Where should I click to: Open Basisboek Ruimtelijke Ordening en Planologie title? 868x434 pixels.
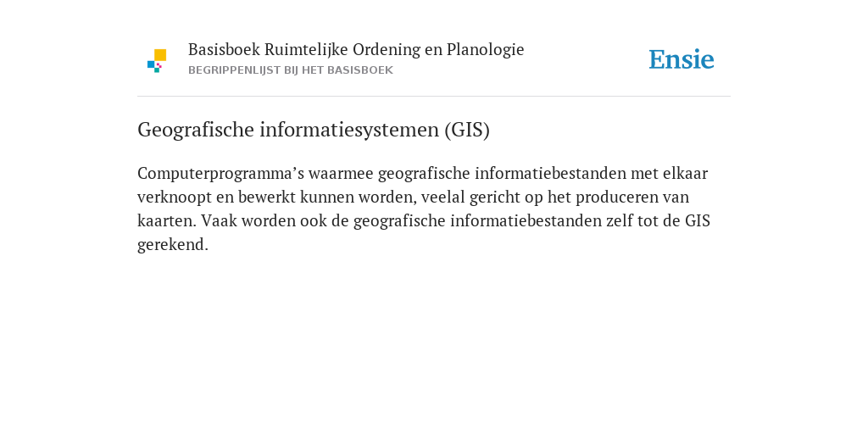(356, 50)
